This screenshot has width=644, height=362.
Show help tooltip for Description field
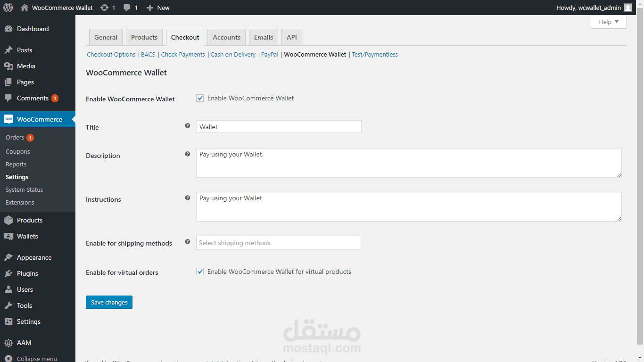coord(188,154)
